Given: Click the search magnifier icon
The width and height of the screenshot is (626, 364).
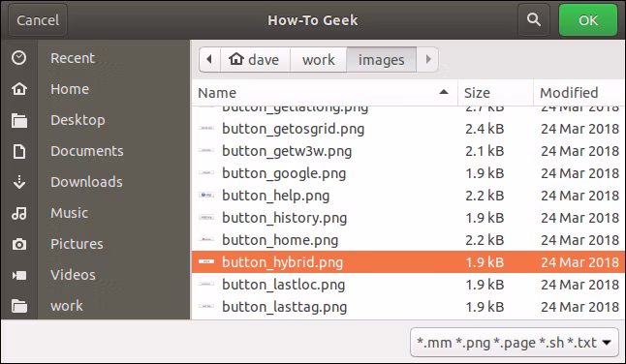Looking at the screenshot, I should click(534, 19).
